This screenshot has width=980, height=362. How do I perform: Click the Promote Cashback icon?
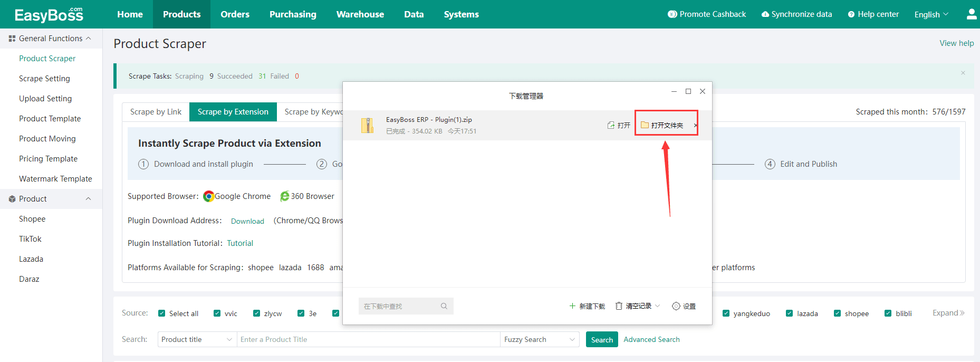[672, 14]
